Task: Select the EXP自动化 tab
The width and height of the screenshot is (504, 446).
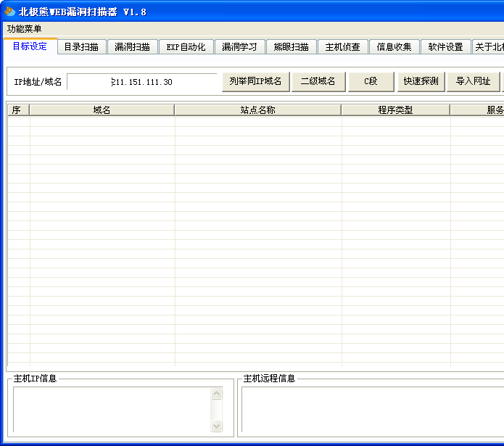Action: [186, 47]
